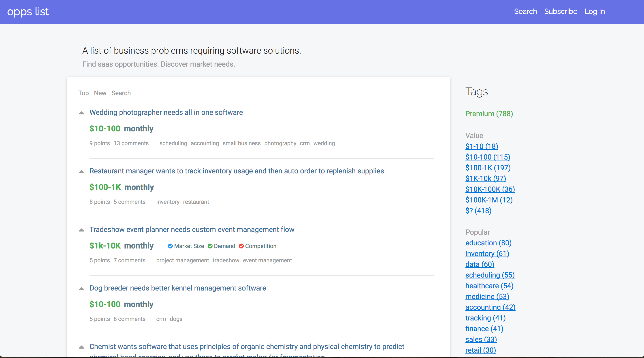This screenshot has width=644, height=358.
Task: Upvote the Tradeshow event planner post
Action: (81, 230)
